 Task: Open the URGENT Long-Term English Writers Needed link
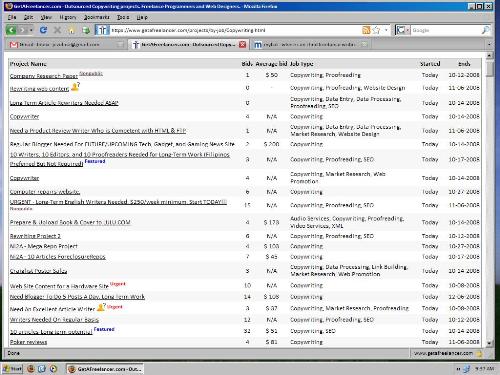coord(118,202)
